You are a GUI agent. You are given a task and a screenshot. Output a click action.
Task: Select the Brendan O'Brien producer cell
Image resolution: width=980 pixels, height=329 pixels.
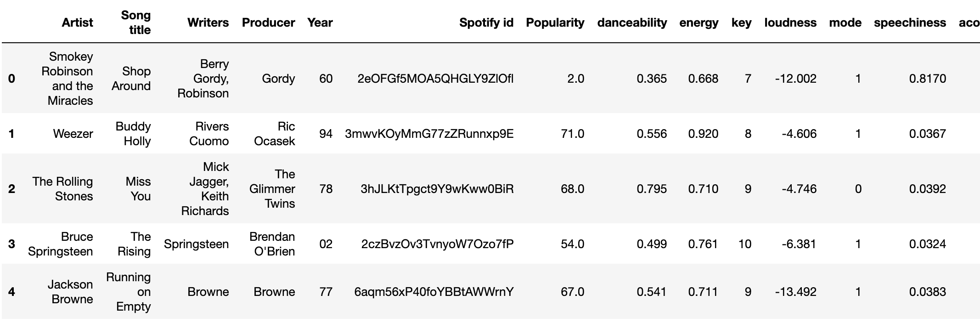pyautogui.click(x=272, y=244)
